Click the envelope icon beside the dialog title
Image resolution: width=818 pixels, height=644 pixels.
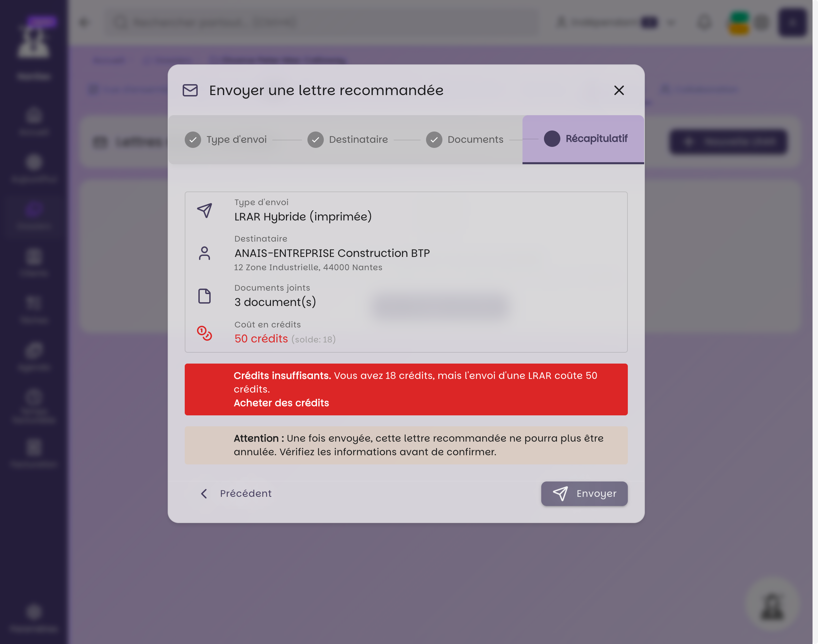[x=190, y=91]
